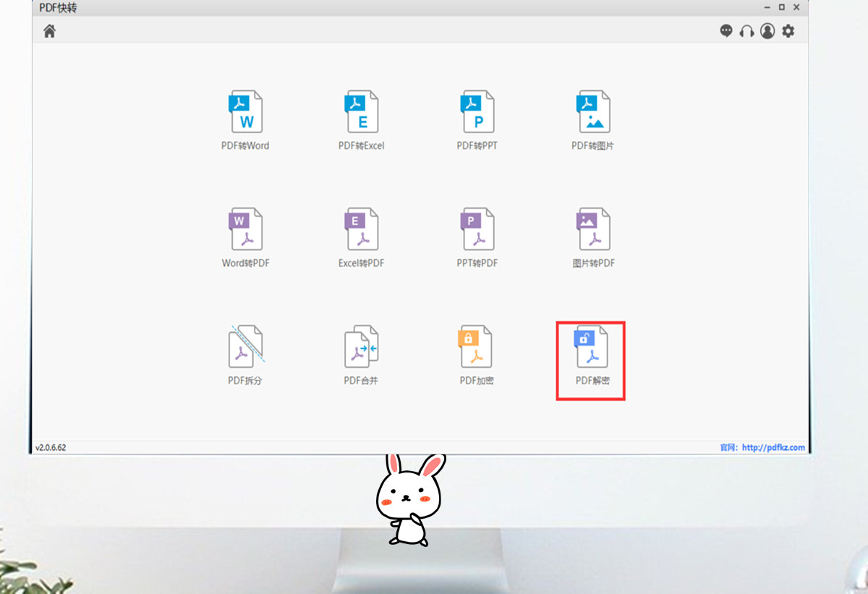The height and width of the screenshot is (594, 868).
Task: Open the user account profile icon
Action: point(767,31)
